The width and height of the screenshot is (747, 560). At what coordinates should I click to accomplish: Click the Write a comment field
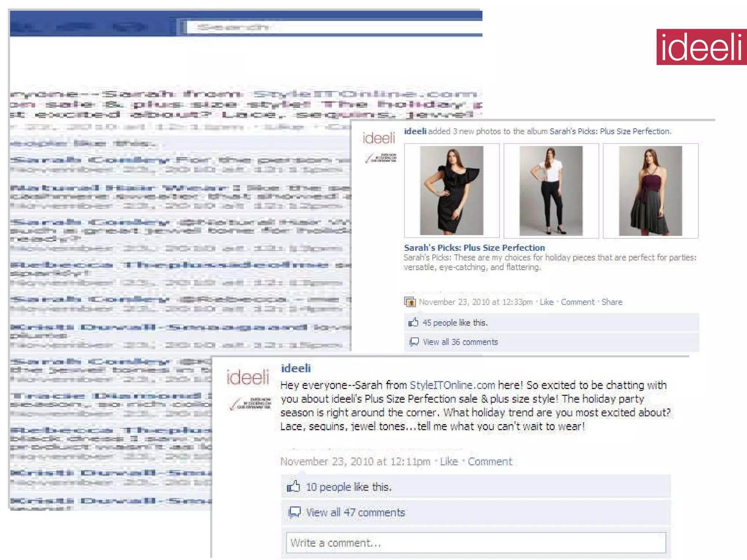(x=476, y=543)
